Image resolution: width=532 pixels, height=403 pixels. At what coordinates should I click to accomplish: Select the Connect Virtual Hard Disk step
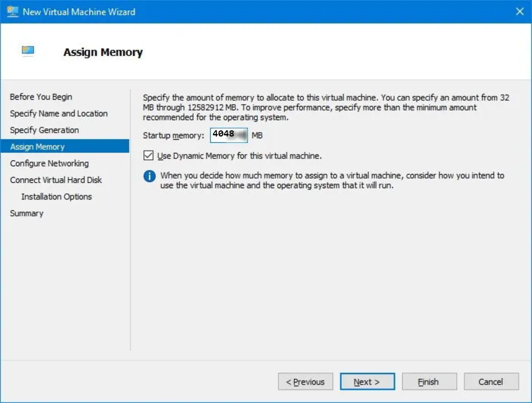pyautogui.click(x=56, y=180)
